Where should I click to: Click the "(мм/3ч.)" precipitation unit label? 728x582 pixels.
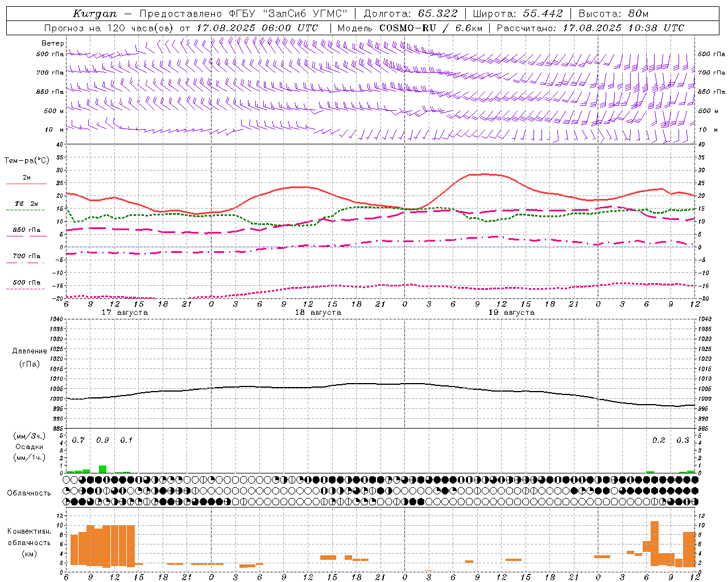click(x=30, y=436)
